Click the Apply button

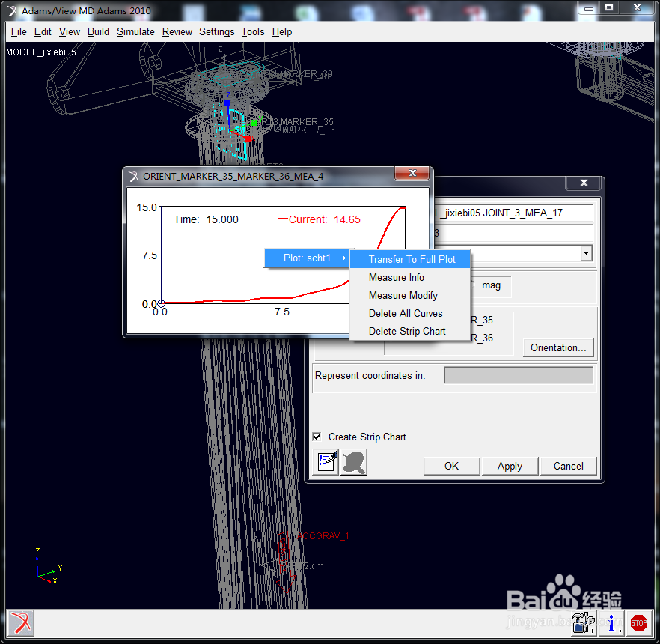pyautogui.click(x=510, y=466)
